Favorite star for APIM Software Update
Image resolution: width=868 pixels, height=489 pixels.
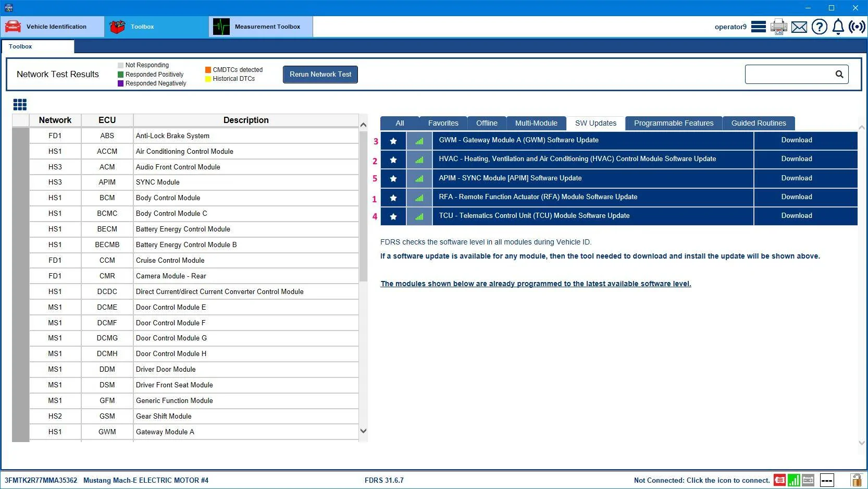pos(393,178)
